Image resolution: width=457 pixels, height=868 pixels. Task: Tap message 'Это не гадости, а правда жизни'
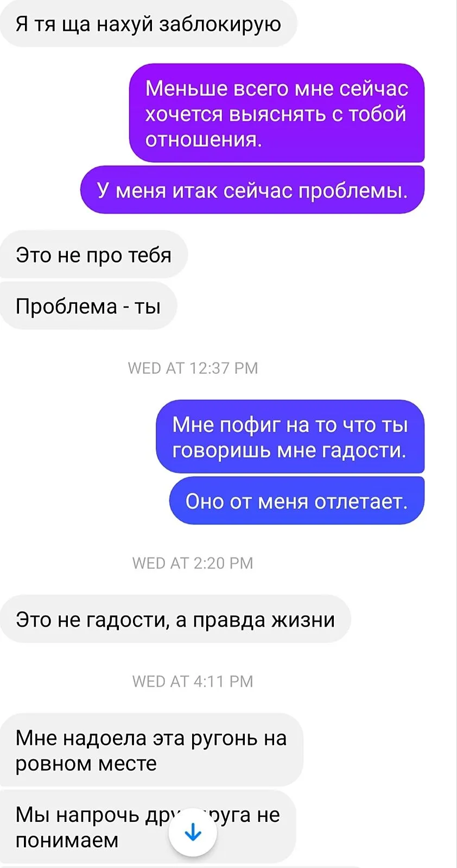coord(175,619)
